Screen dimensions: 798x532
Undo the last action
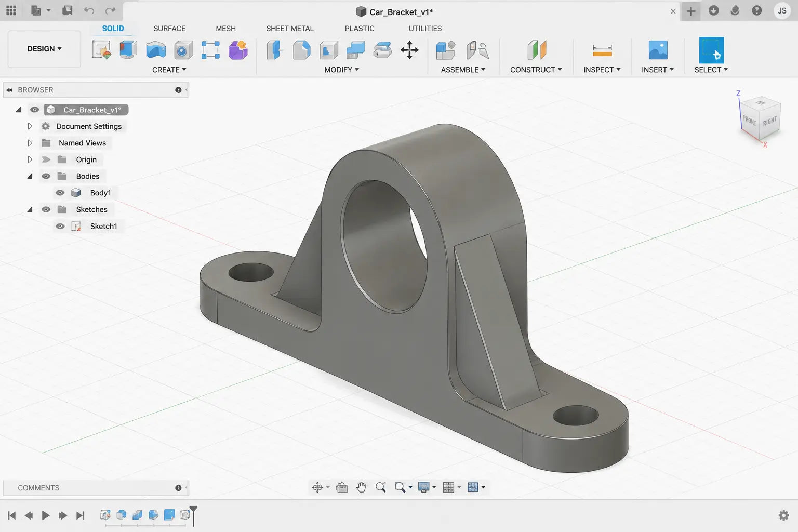[89, 10]
